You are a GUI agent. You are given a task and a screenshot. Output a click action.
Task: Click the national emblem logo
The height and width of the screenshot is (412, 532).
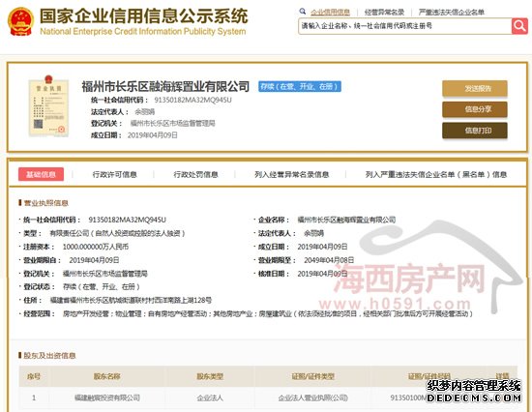[x=20, y=21]
